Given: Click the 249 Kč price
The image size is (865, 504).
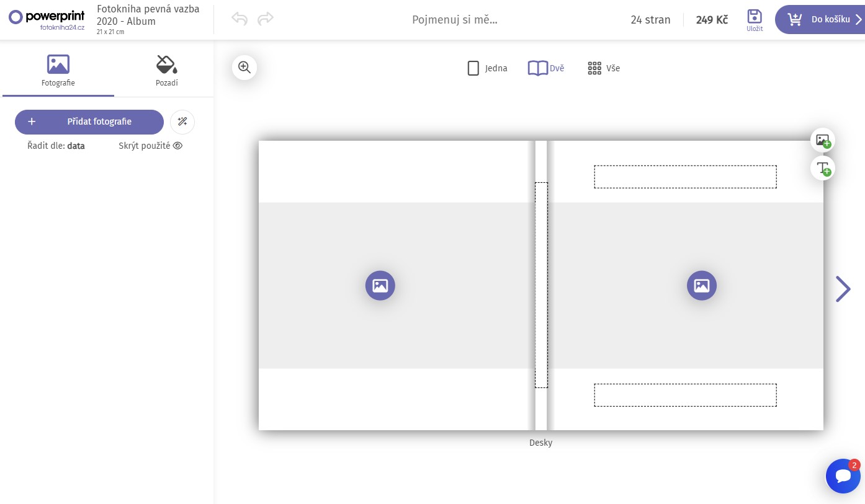Looking at the screenshot, I should 712,20.
